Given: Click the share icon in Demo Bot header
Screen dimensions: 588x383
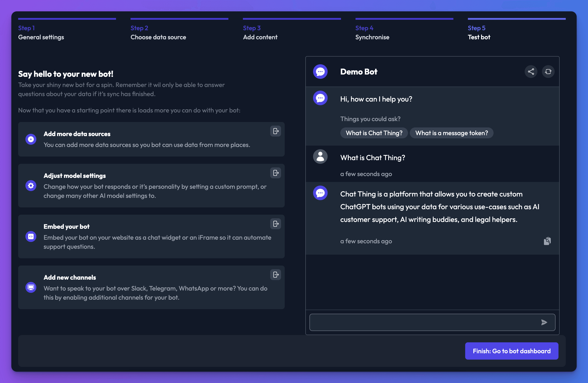Looking at the screenshot, I should coord(531,72).
